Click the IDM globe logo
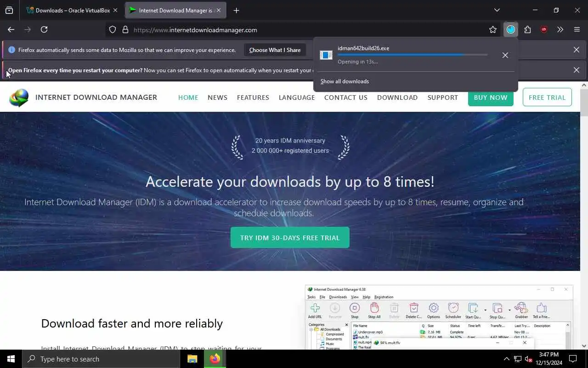This screenshot has height=368, width=588. pos(19,98)
